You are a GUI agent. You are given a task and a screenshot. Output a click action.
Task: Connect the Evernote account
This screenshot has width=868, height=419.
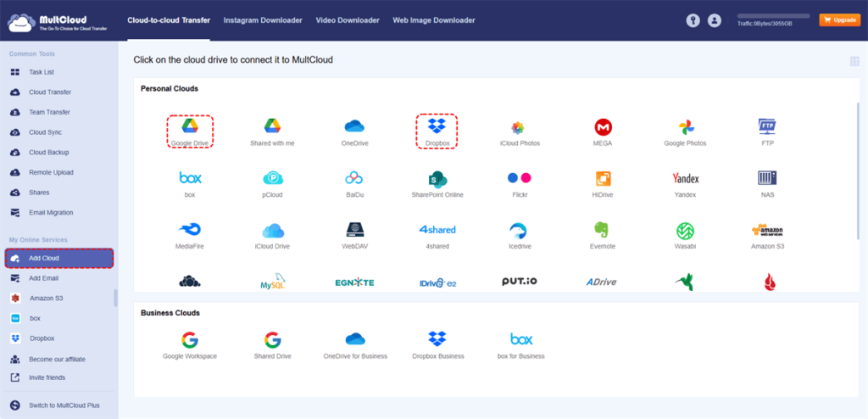603,236
